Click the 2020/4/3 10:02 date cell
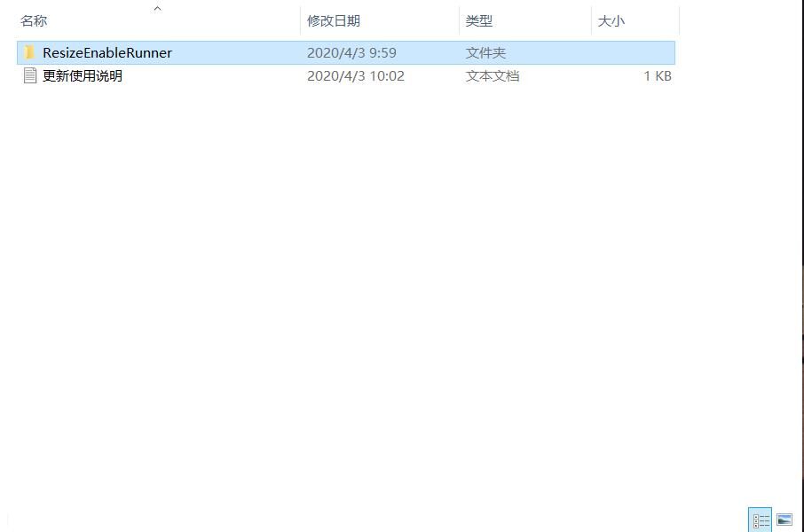The width and height of the screenshot is (804, 532). pyautogui.click(x=355, y=76)
